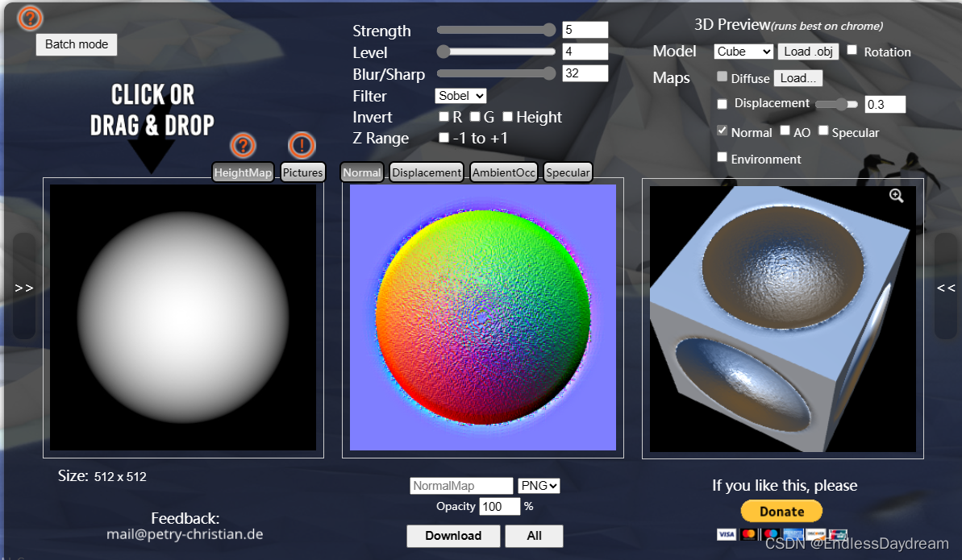The image size is (962, 560).
Task: Click the Batch mode button
Action: (x=76, y=44)
